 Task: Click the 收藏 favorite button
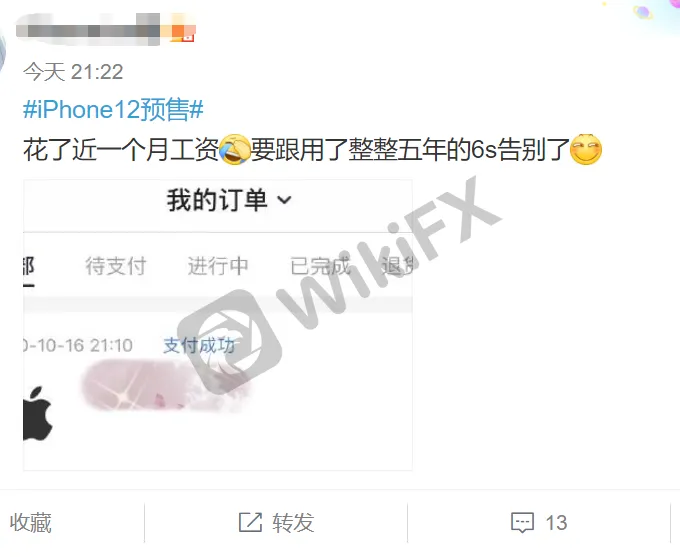click(31, 522)
